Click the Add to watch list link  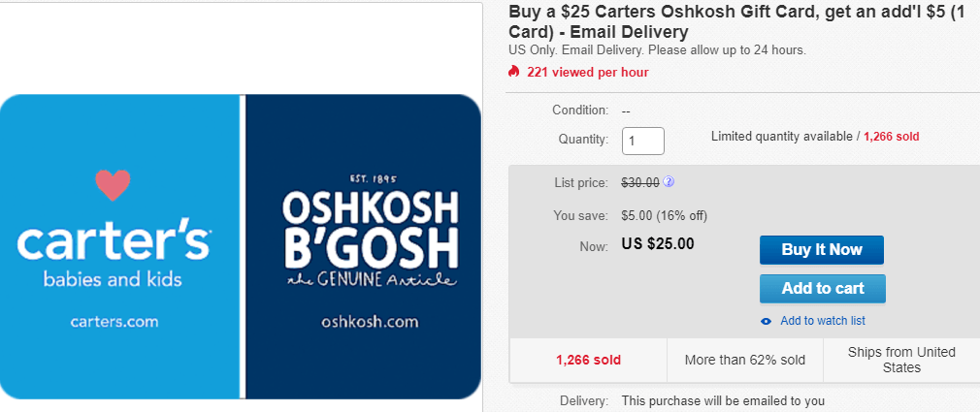coord(823,321)
